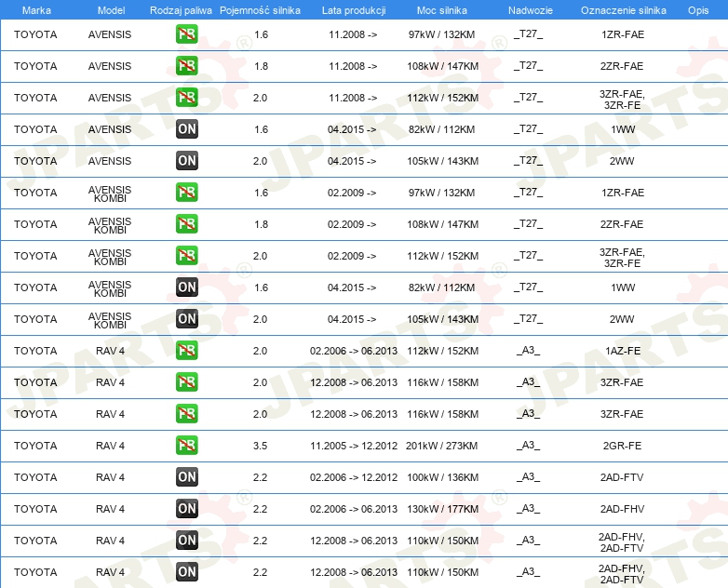Click 97kW / 132KM in 11.2008 row
728x588 pixels.
[441, 34]
